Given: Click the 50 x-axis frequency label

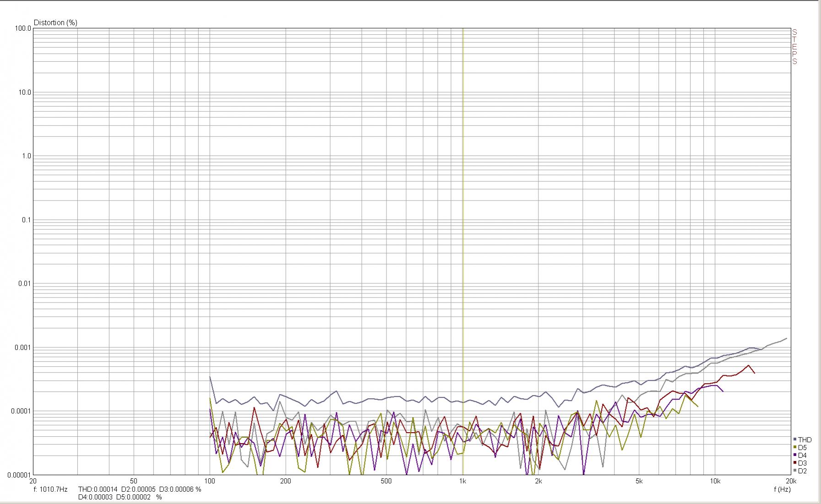Looking at the screenshot, I should [133, 481].
